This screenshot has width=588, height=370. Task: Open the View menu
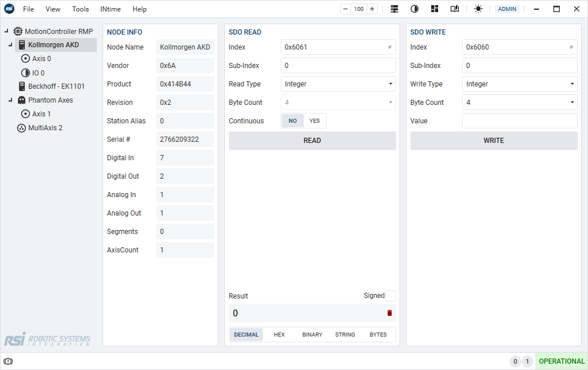coord(53,9)
